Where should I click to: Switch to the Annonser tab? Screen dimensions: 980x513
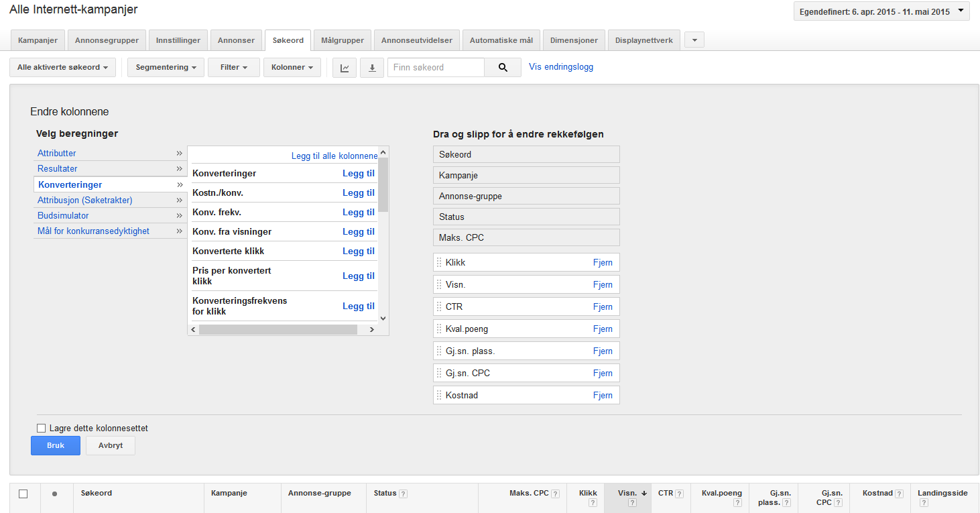pyautogui.click(x=236, y=40)
